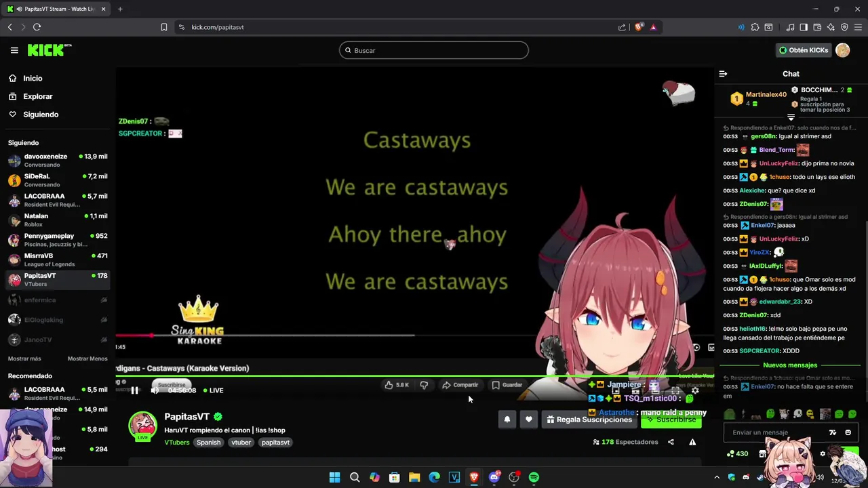Open VTubers category link
Screen dimensions: 868x488
(177, 443)
